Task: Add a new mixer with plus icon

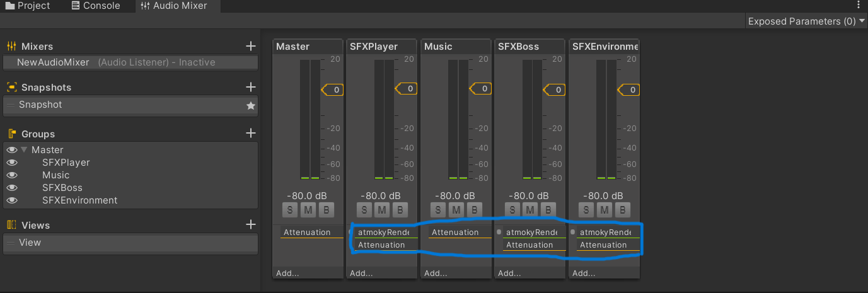Action: (x=251, y=46)
